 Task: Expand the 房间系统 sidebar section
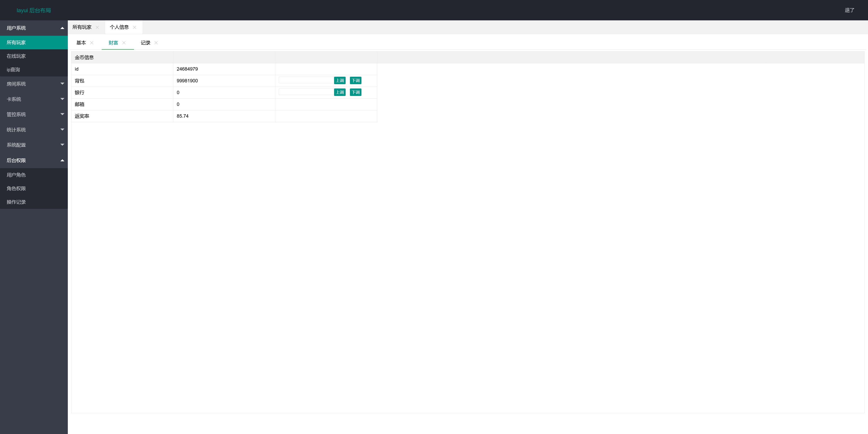(x=34, y=84)
